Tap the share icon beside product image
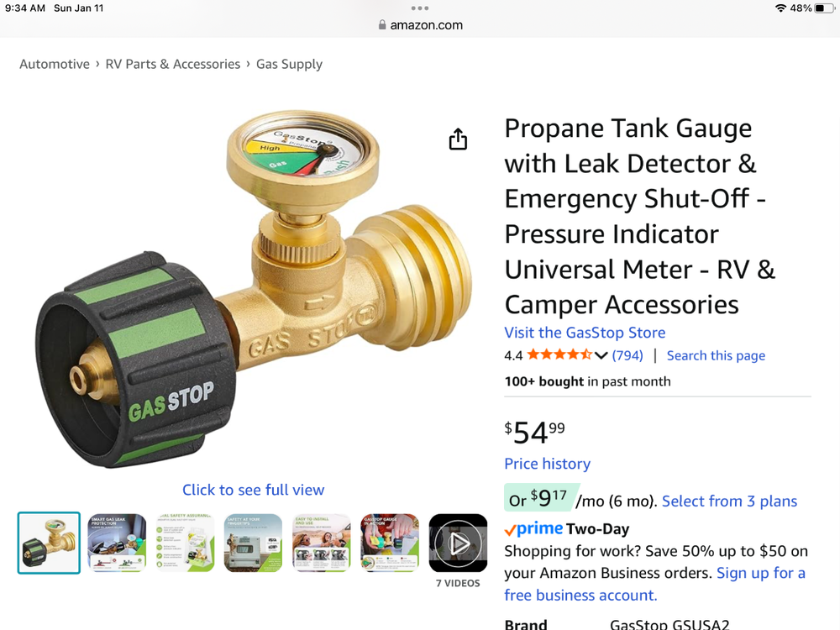Viewport: 840px width, 630px height. coord(458,139)
